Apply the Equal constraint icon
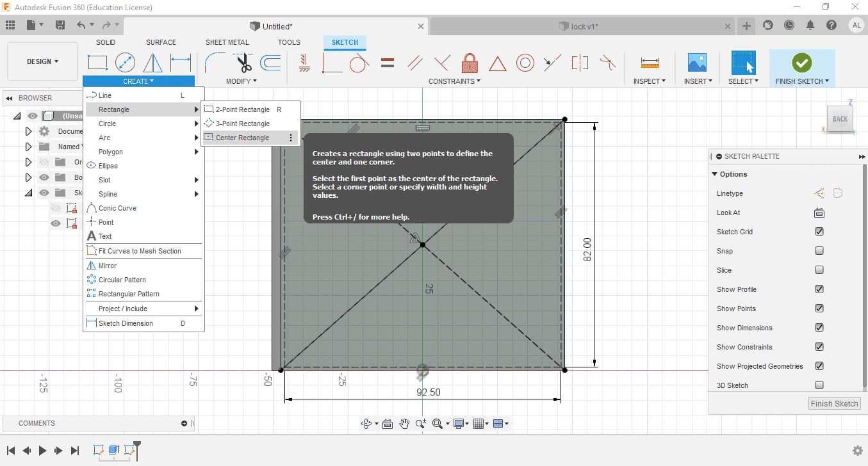The image size is (868, 466). click(387, 63)
